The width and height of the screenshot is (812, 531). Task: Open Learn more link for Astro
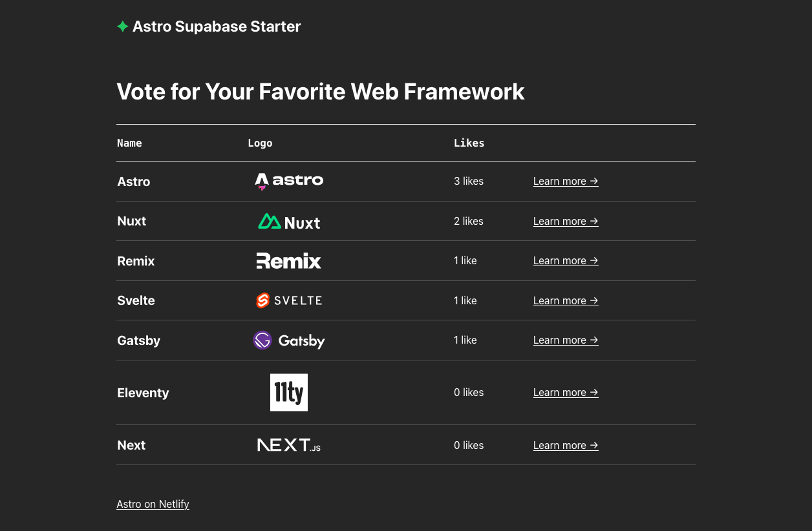coord(566,182)
